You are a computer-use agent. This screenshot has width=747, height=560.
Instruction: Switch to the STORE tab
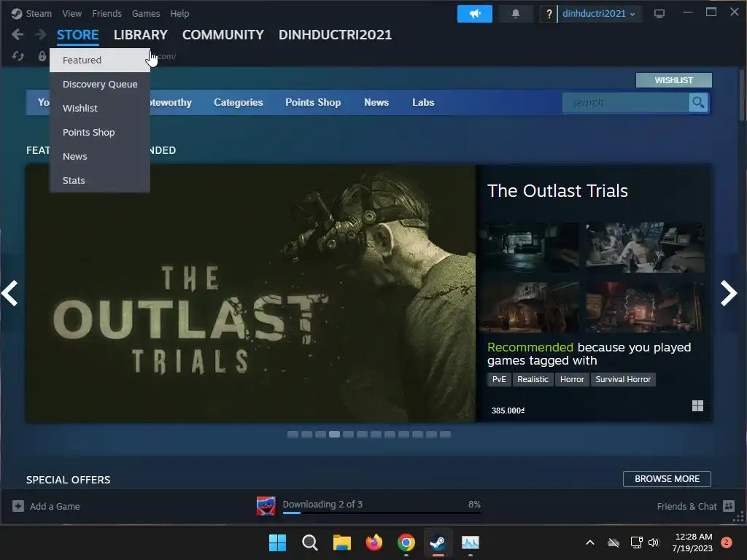[x=77, y=35]
